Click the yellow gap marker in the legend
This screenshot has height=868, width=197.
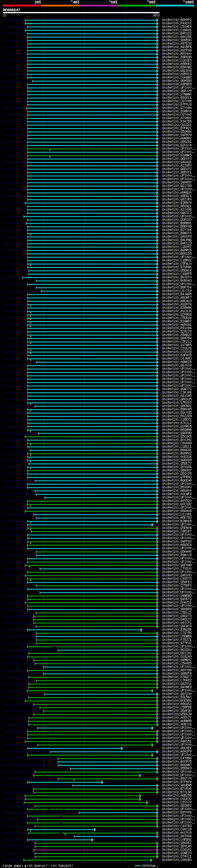pyautogui.click(x=25, y=866)
